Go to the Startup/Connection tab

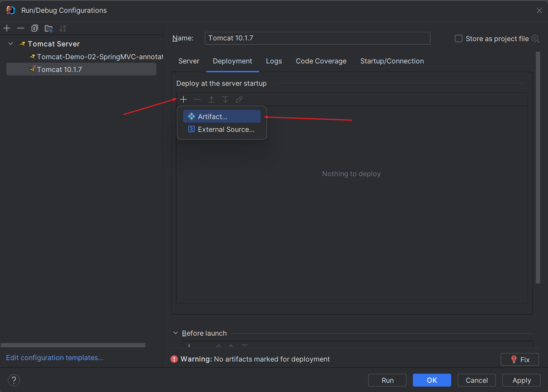(x=392, y=61)
